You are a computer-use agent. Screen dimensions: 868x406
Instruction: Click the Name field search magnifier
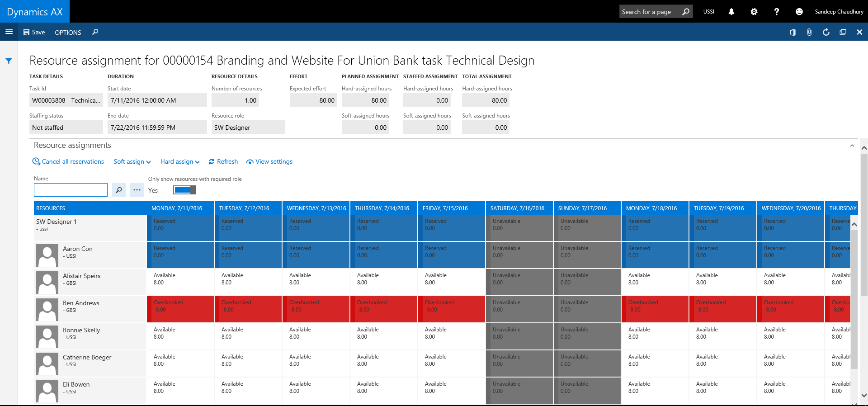tap(118, 190)
